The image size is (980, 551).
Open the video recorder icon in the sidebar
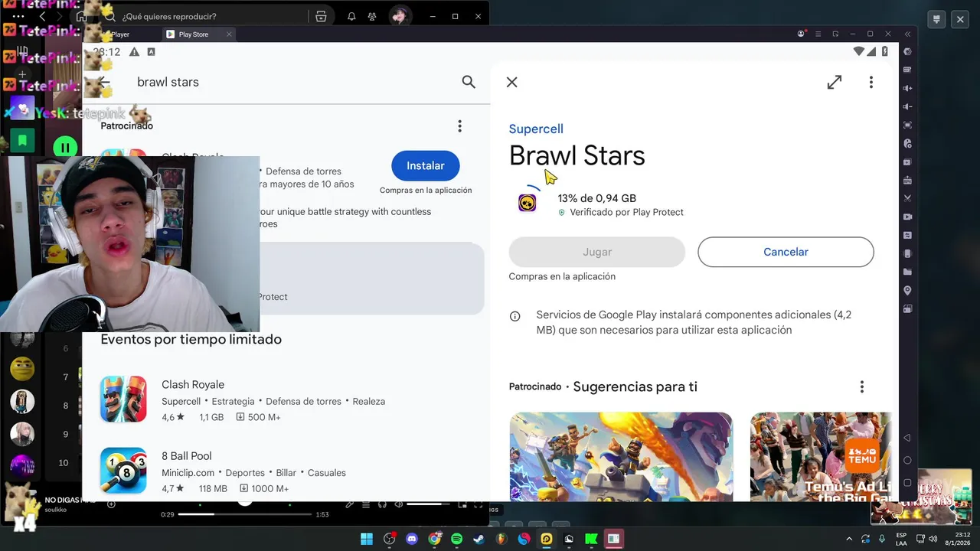click(907, 217)
